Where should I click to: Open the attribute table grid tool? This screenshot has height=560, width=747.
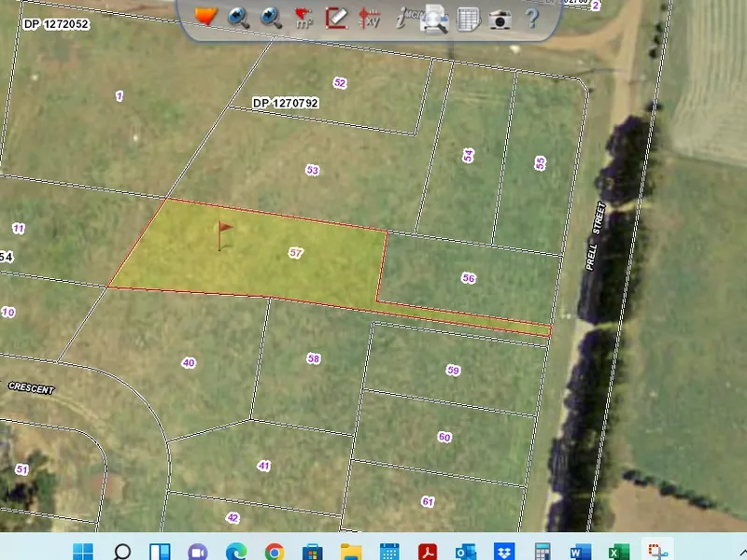467,18
